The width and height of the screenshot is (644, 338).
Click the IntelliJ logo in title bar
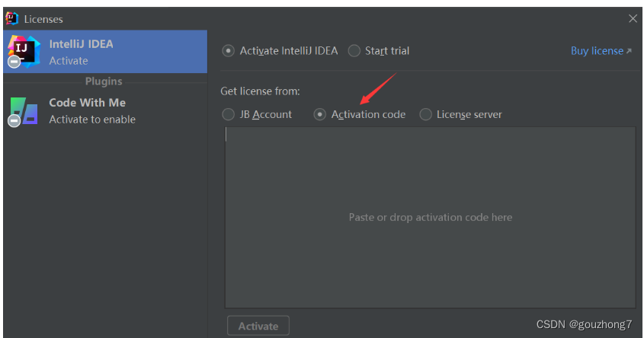[12, 18]
